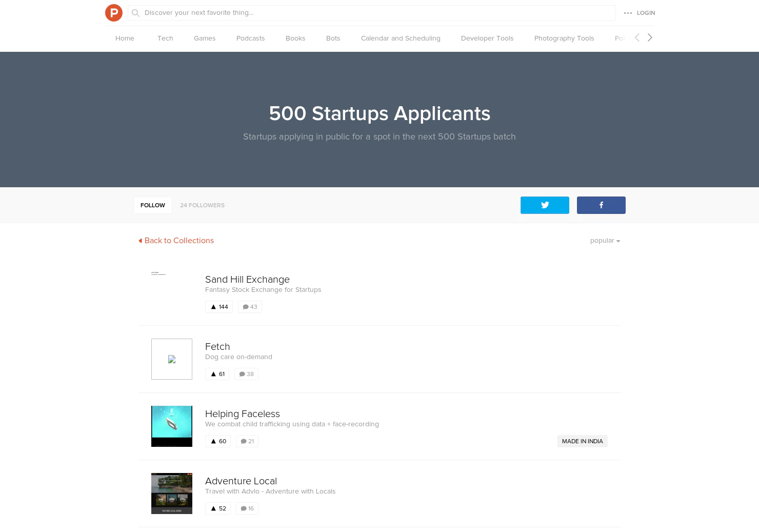Open Calendar and Scheduling tab
Image resolution: width=759 pixels, height=532 pixels.
pos(401,38)
